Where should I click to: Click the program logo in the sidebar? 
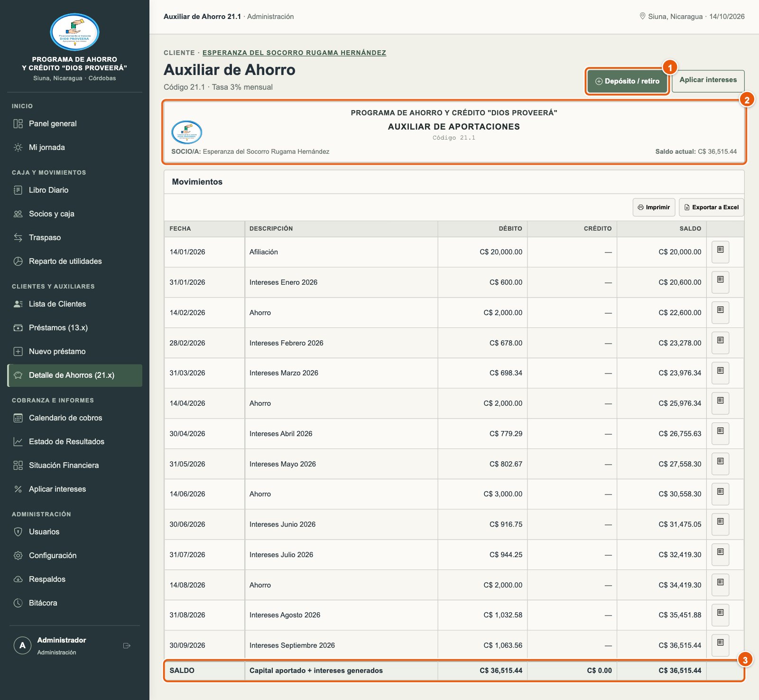(x=74, y=32)
